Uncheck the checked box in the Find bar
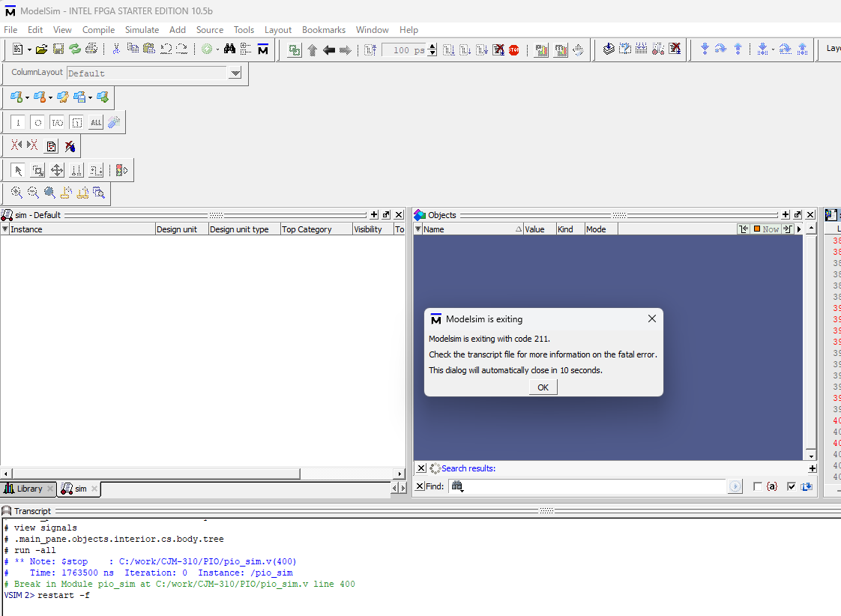 [x=791, y=486]
